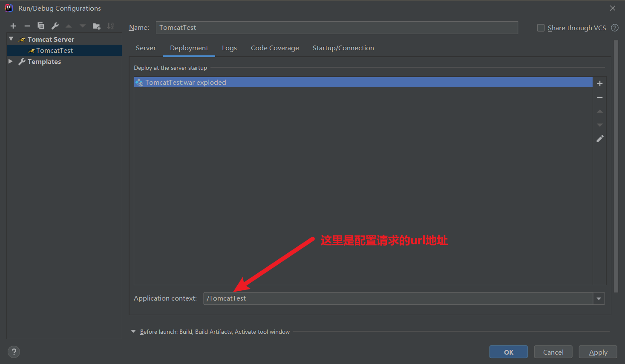
Task: Add a new run configuration with plus icon
Action: click(x=13, y=26)
